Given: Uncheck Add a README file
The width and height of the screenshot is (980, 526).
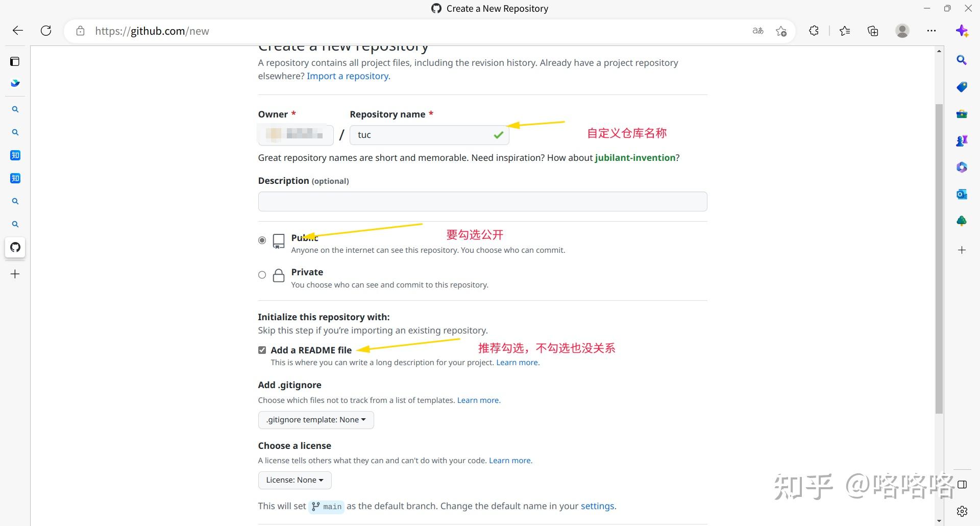Looking at the screenshot, I should [x=262, y=350].
